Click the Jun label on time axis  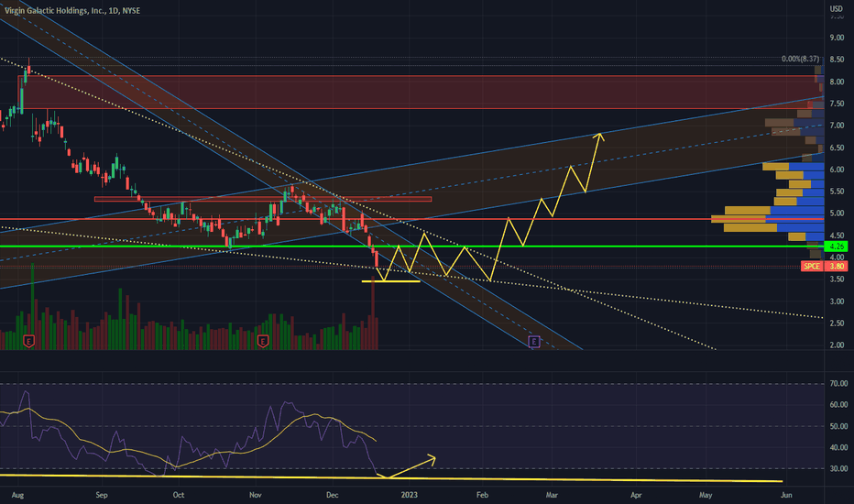(x=786, y=495)
